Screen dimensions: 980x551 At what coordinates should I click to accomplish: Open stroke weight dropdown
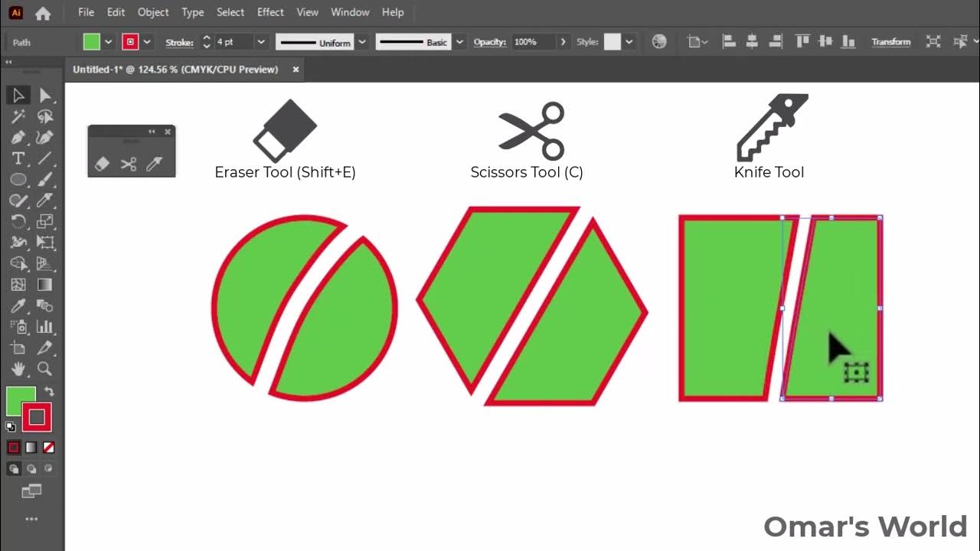point(261,42)
